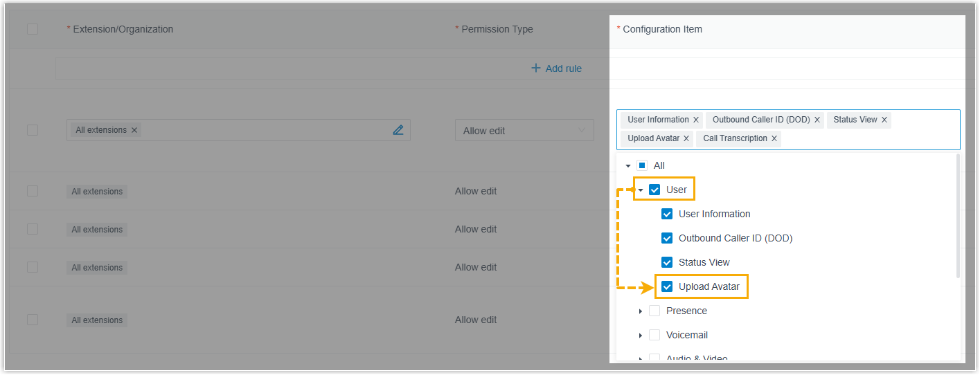Screen dimensions: 980x375
Task: Collapse the All root tree node
Action: pos(628,165)
